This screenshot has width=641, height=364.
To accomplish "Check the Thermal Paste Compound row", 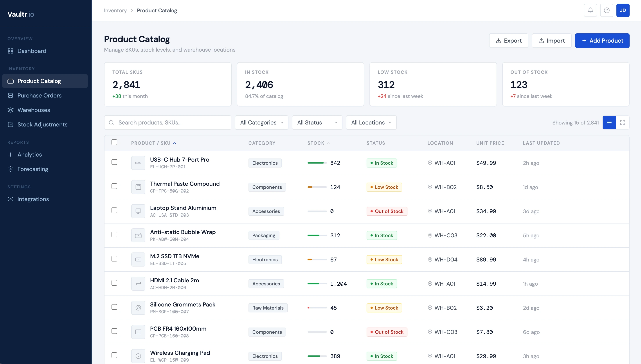I will pyautogui.click(x=114, y=186).
